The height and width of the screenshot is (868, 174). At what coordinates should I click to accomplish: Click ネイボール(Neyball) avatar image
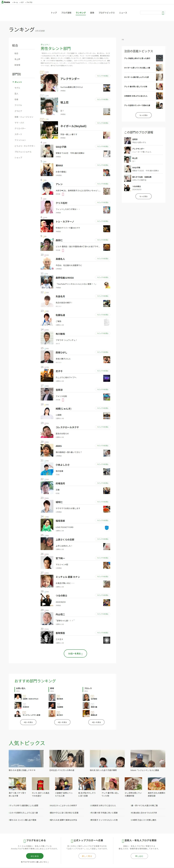tap(49, 130)
